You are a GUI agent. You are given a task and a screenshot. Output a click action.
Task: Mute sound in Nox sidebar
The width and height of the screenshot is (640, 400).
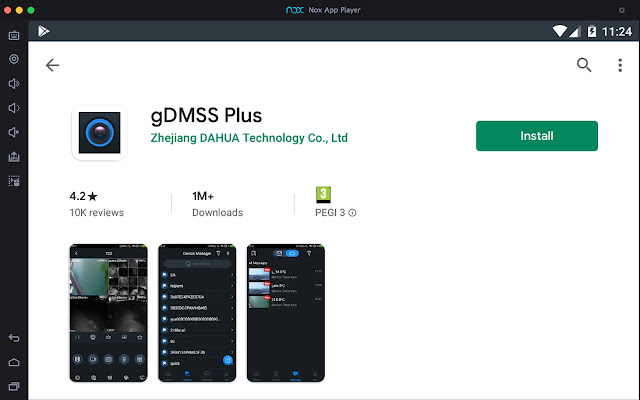[14, 132]
